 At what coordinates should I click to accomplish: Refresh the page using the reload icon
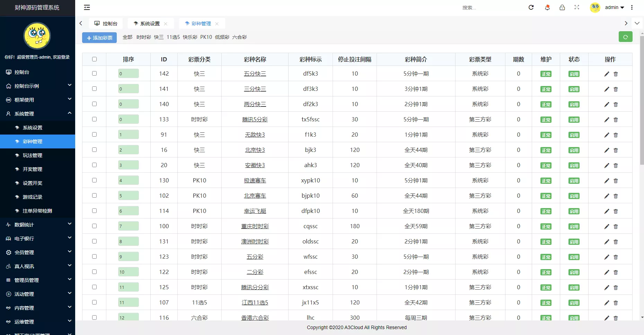(x=531, y=7)
